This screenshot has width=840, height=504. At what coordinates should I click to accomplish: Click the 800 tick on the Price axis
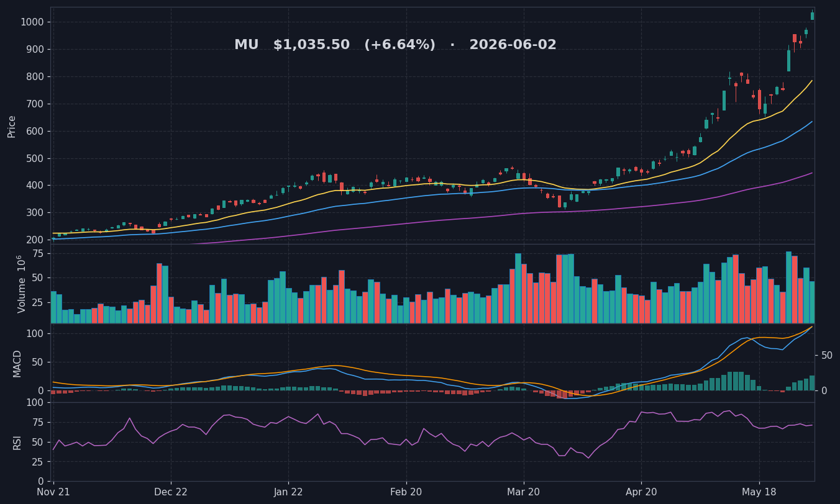click(x=35, y=77)
